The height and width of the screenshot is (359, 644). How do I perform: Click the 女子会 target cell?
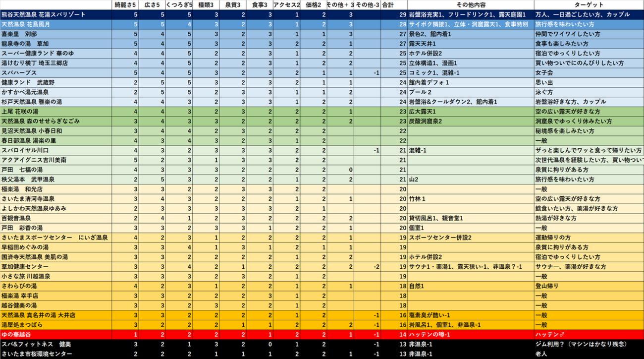pos(589,73)
